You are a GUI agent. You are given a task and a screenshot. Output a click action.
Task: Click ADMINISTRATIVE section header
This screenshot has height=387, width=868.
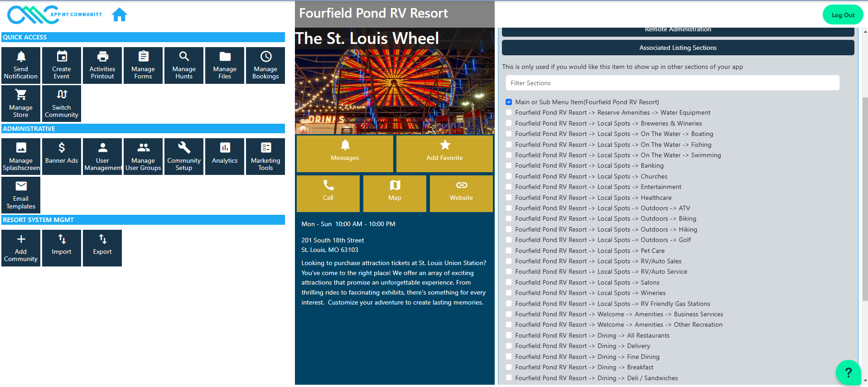coord(143,129)
